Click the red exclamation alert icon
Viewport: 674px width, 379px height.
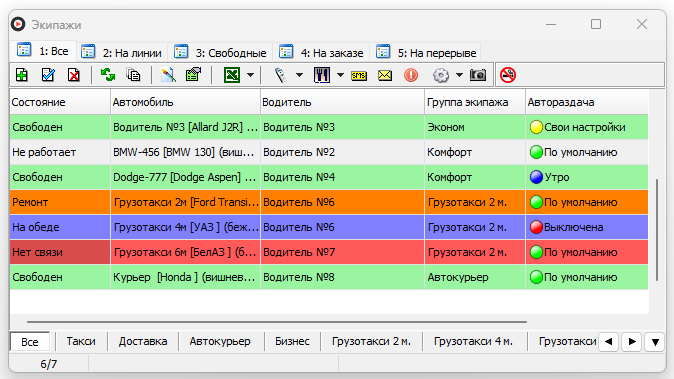point(411,75)
